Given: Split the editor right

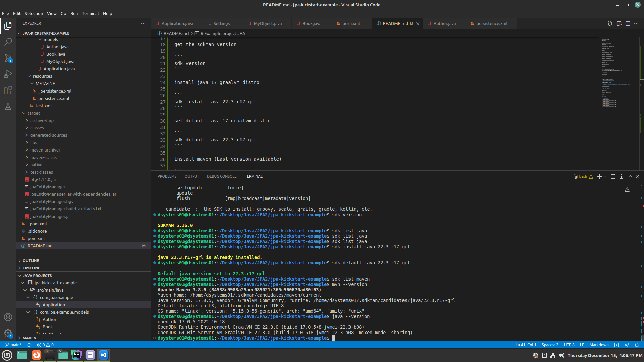Looking at the screenshot, I should (x=628, y=24).
